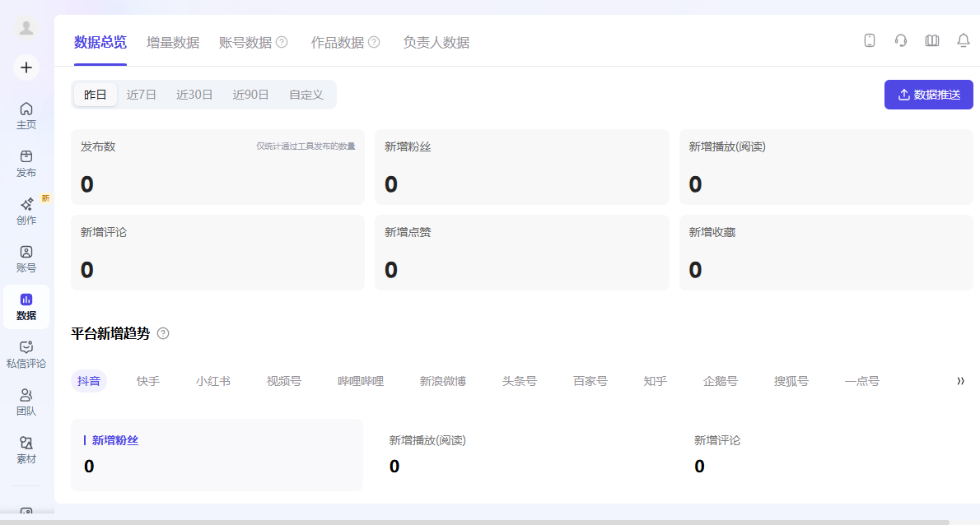
Task: Click the 新增点赞 statistics card
Action: coord(522,252)
